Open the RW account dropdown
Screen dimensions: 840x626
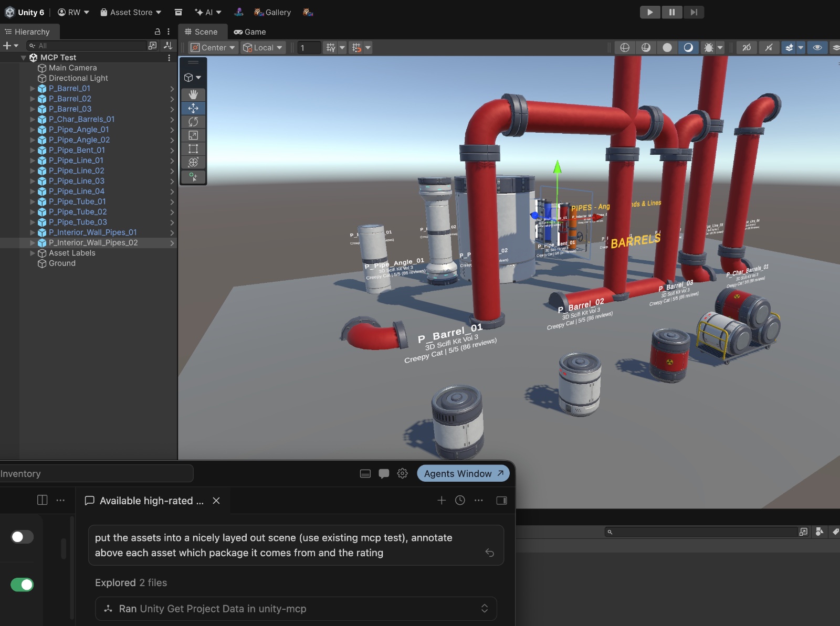tap(73, 12)
